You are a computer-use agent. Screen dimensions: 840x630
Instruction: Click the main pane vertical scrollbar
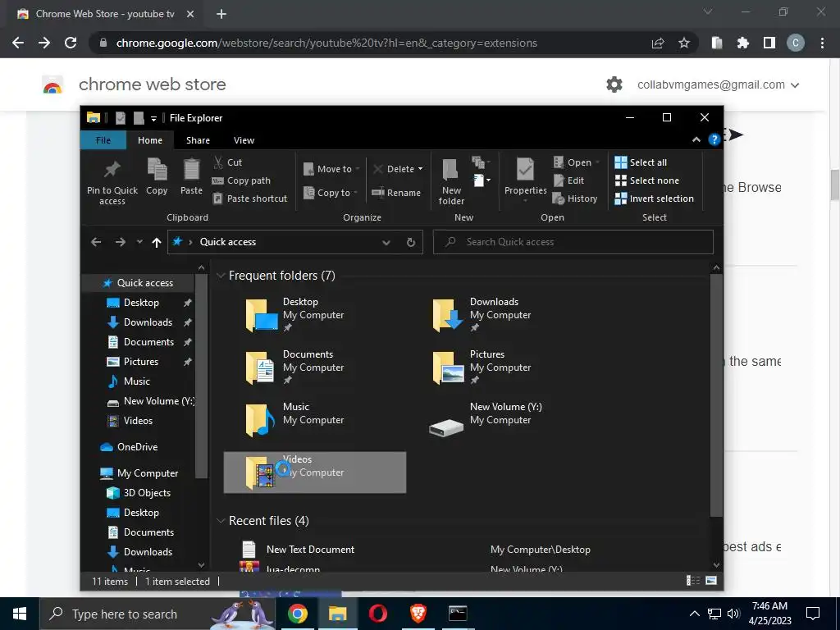(716, 395)
